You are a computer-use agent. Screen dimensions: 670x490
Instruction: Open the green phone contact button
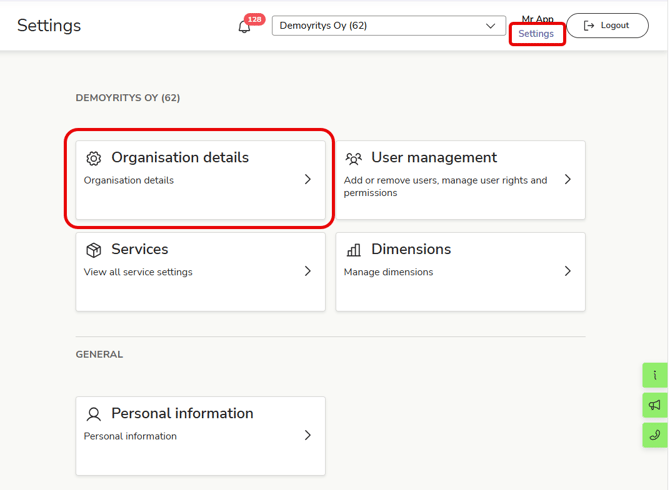click(x=655, y=435)
